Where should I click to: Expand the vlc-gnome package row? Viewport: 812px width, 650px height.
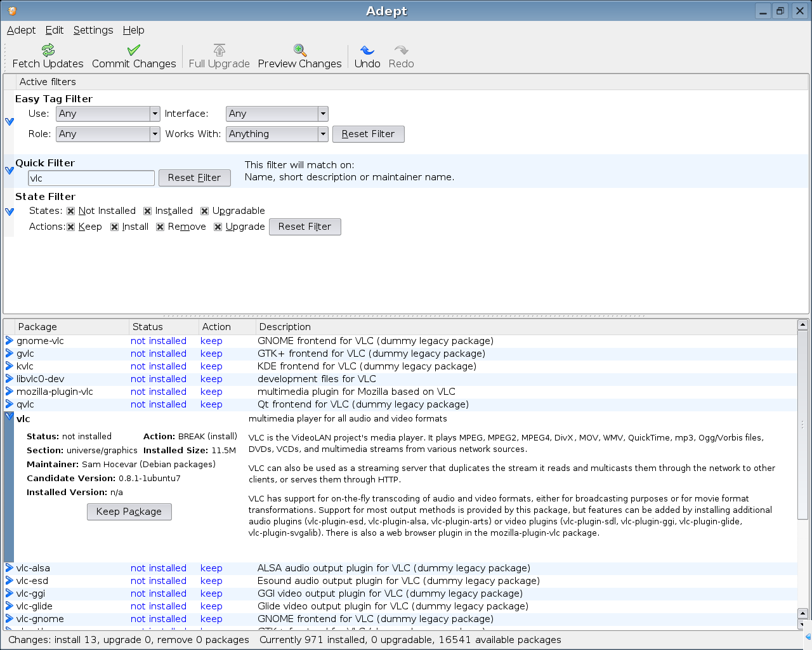[10, 619]
